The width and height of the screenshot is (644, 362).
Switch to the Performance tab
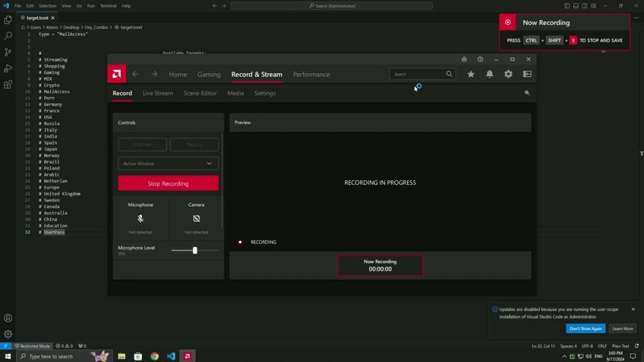(311, 74)
